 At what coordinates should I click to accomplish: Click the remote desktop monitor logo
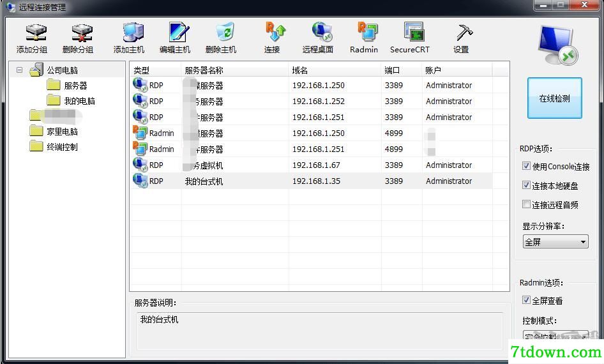tap(558, 45)
